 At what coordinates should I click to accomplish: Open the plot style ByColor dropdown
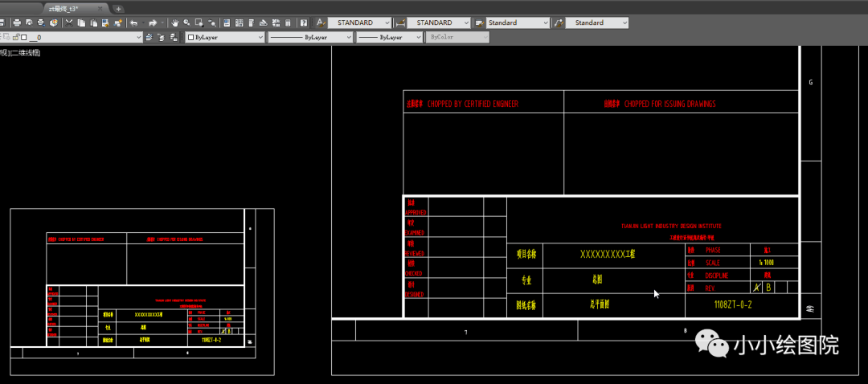coord(458,37)
